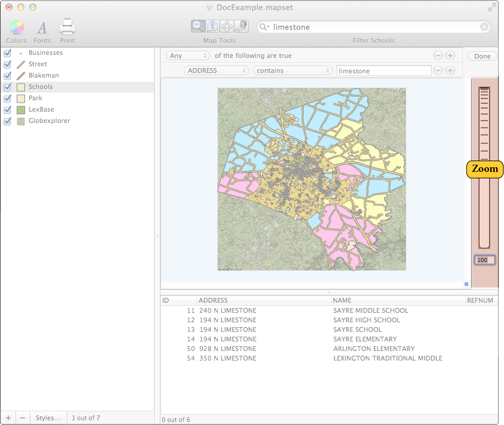Remove the ADDRESS contains filter rule
This screenshot has width=504, height=425.
pyautogui.click(x=438, y=70)
